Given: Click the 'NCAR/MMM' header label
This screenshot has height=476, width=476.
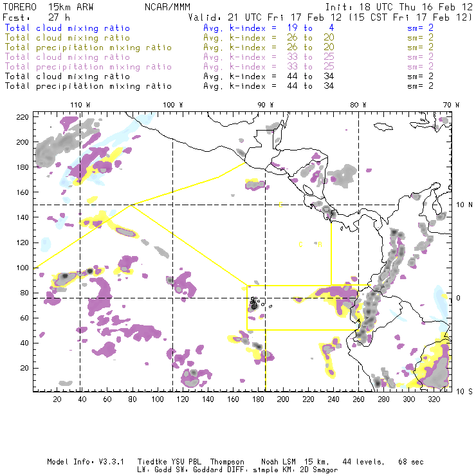Looking at the screenshot, I should click(167, 6).
